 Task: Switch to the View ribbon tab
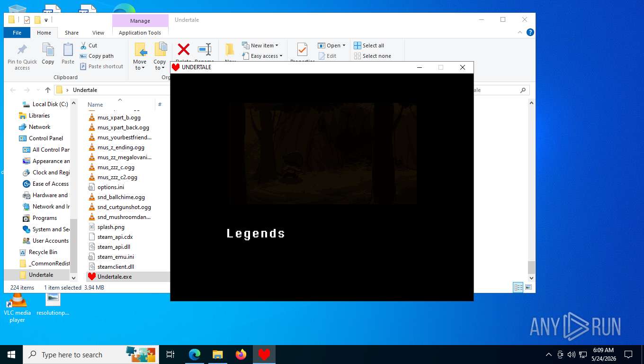point(98,33)
